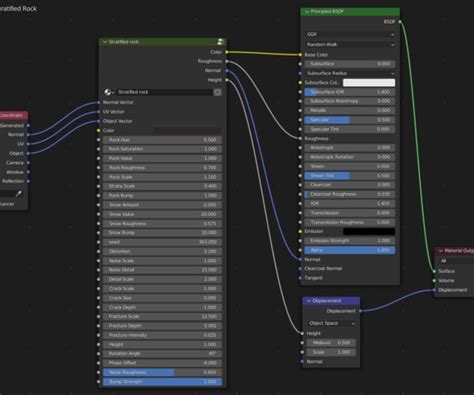The height and width of the screenshot is (395, 474).
Task: Click the Object Vector input socket
Action: click(99, 121)
